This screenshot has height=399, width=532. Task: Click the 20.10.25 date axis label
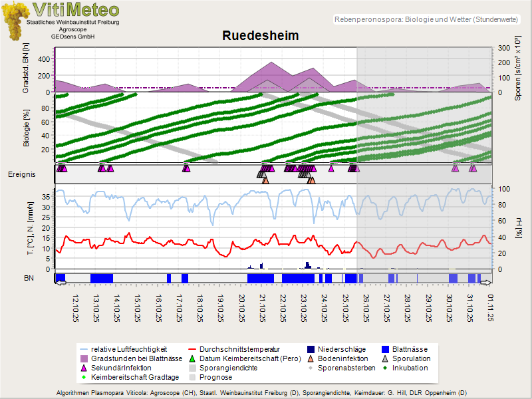[x=242, y=307]
